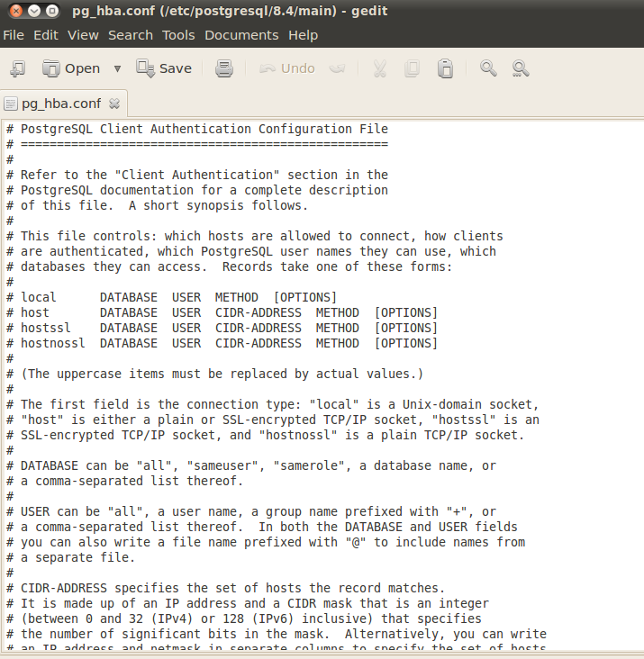Screen dimensions: 644x659
Task: Open the View menu
Action: point(83,35)
